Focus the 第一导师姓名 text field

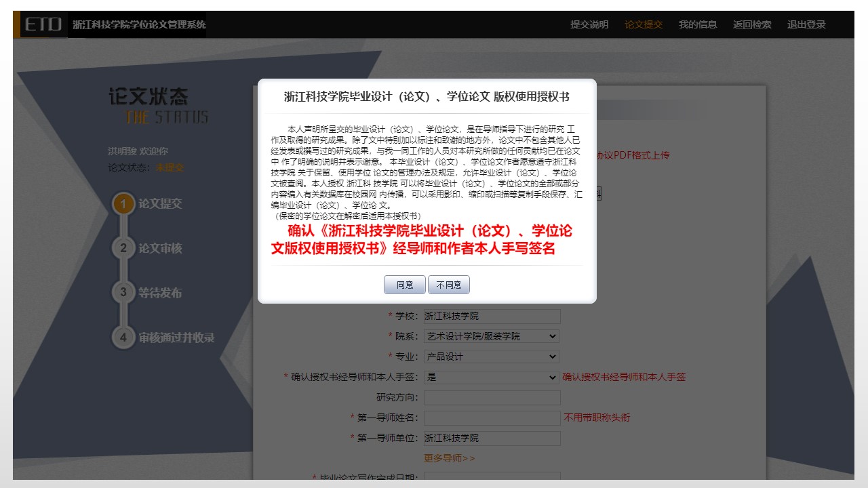(492, 418)
